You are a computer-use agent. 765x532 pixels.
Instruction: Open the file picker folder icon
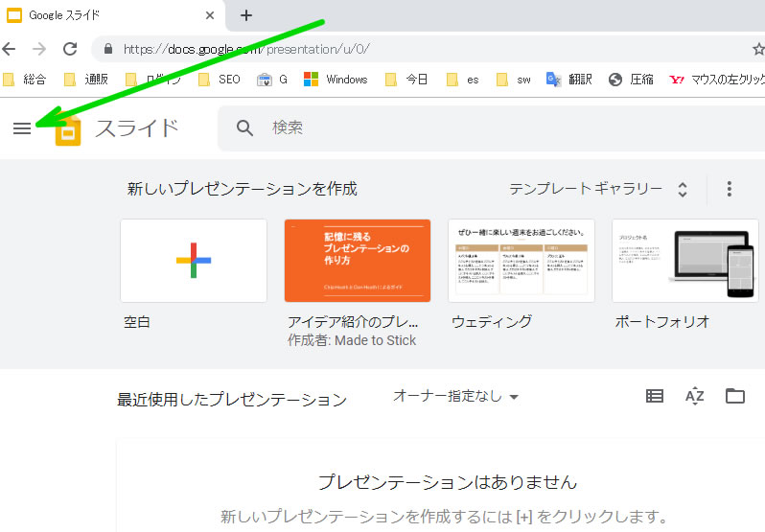[735, 396]
